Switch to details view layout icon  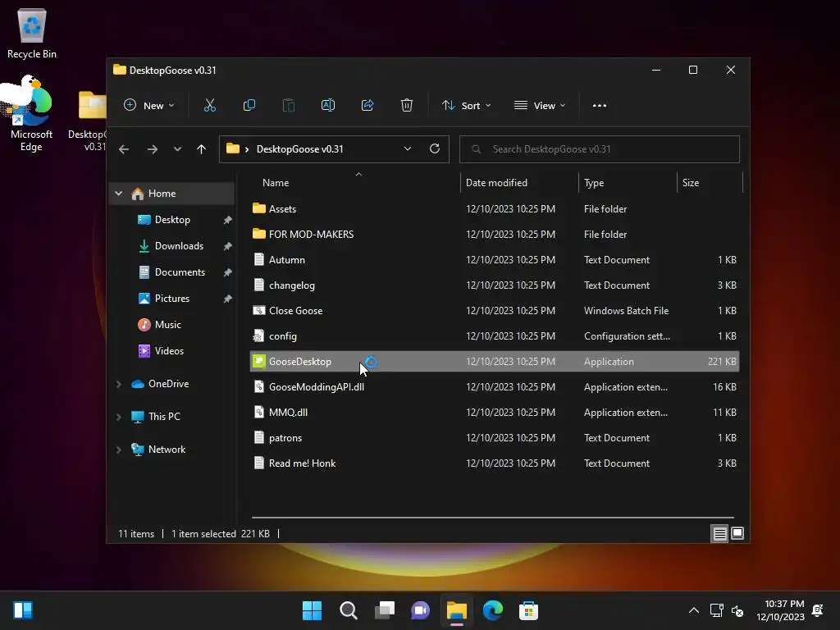tap(719, 533)
